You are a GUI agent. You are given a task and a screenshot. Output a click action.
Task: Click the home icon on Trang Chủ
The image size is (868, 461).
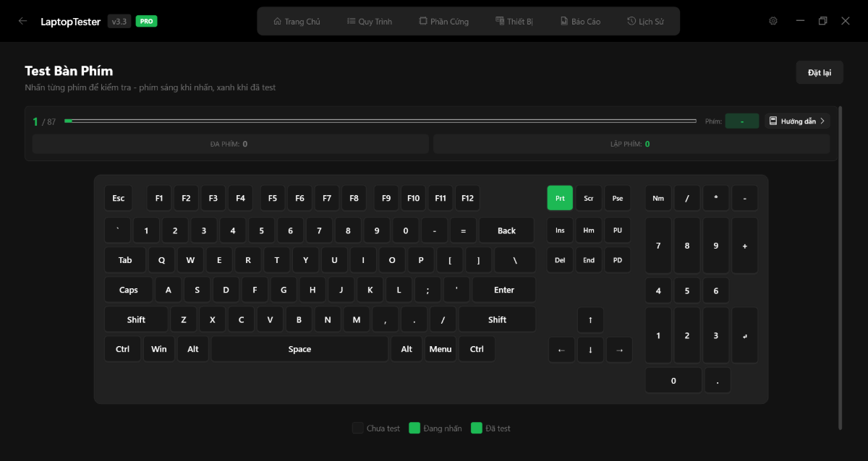pyautogui.click(x=276, y=21)
